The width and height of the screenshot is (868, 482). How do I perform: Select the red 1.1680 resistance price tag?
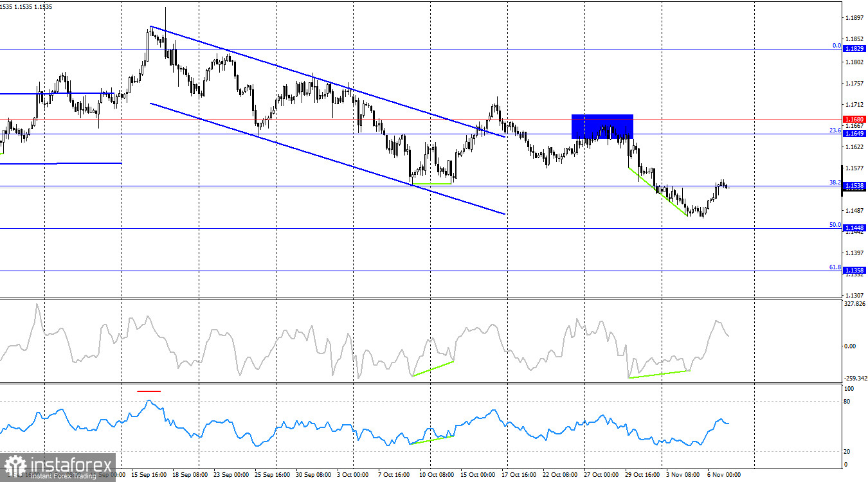(856, 119)
